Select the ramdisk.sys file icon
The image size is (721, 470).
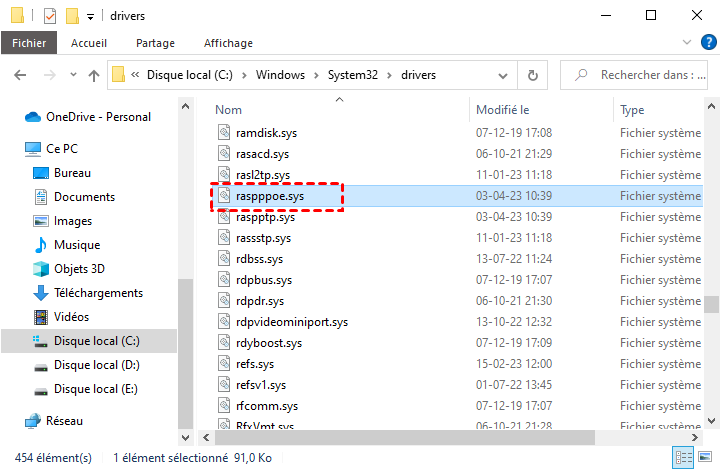[224, 132]
